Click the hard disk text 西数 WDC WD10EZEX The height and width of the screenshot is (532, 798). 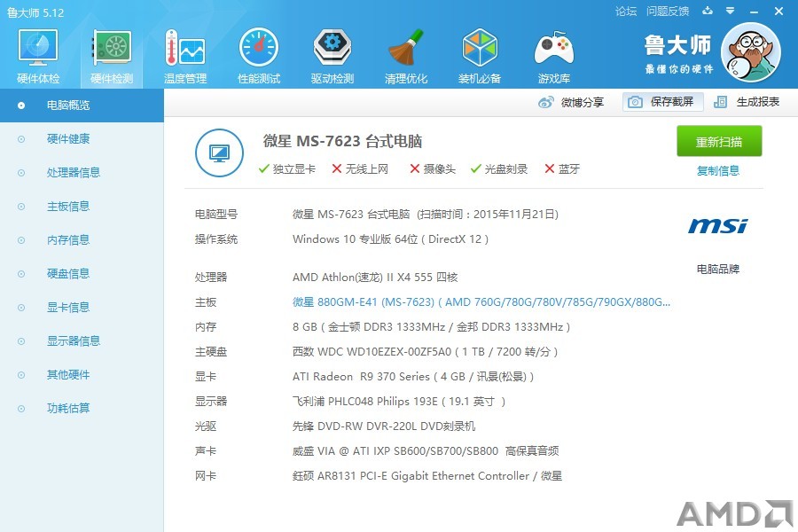(425, 352)
